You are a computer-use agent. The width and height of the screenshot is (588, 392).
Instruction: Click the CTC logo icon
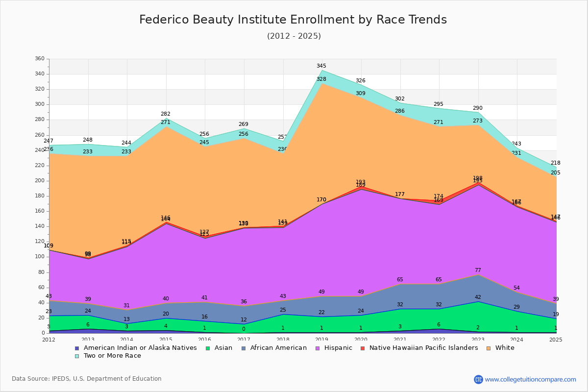click(478, 379)
